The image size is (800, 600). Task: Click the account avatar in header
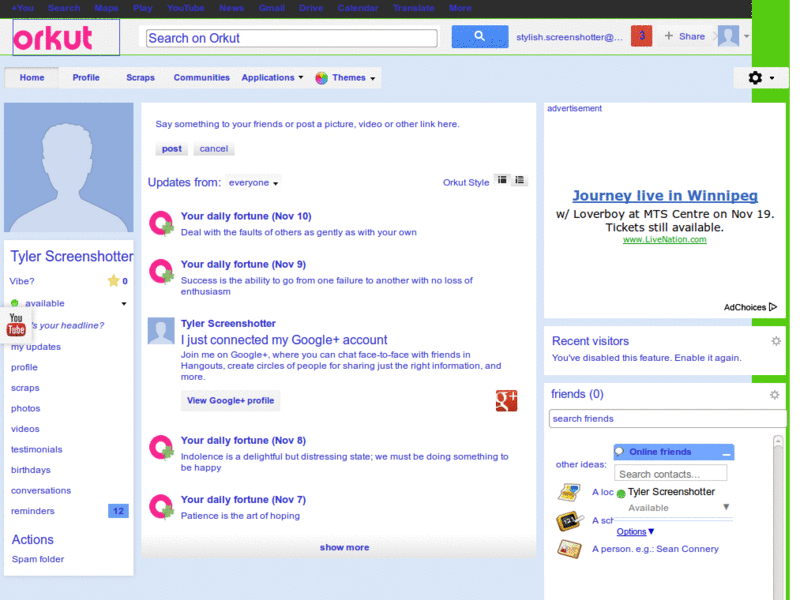pyautogui.click(x=728, y=36)
